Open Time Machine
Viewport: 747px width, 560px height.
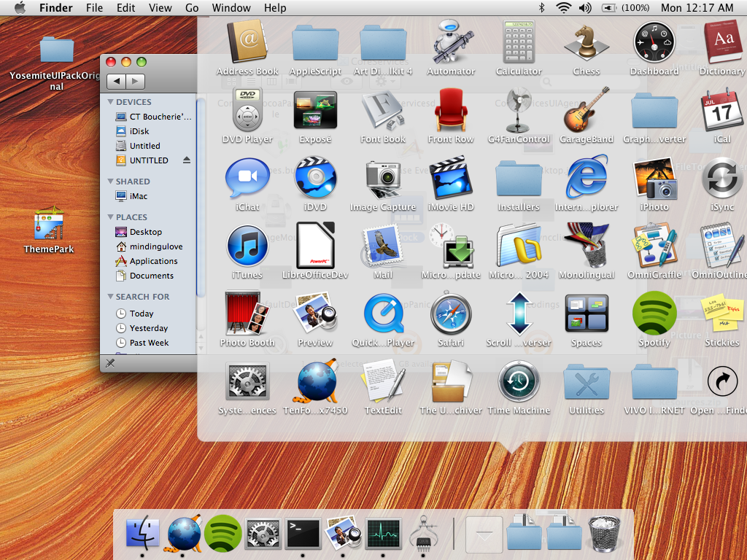pos(519,382)
